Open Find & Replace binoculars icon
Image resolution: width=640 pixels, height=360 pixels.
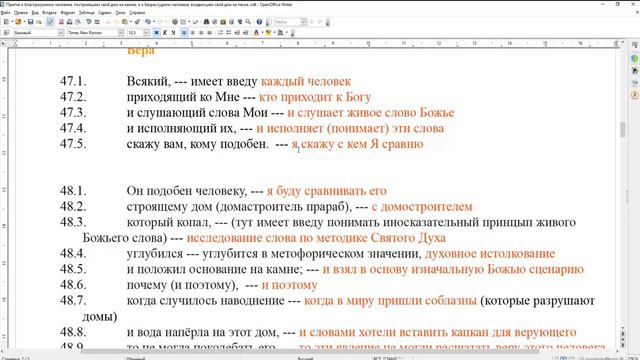point(206,22)
